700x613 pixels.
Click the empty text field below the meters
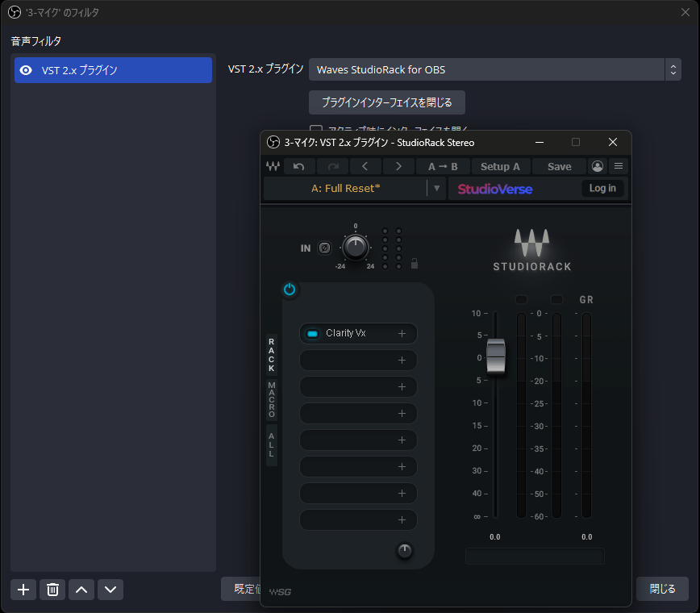[x=535, y=557]
